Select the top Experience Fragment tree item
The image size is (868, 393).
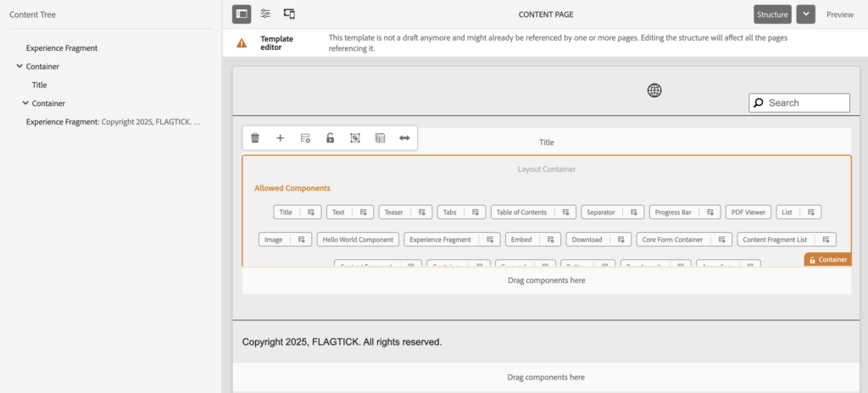click(62, 48)
